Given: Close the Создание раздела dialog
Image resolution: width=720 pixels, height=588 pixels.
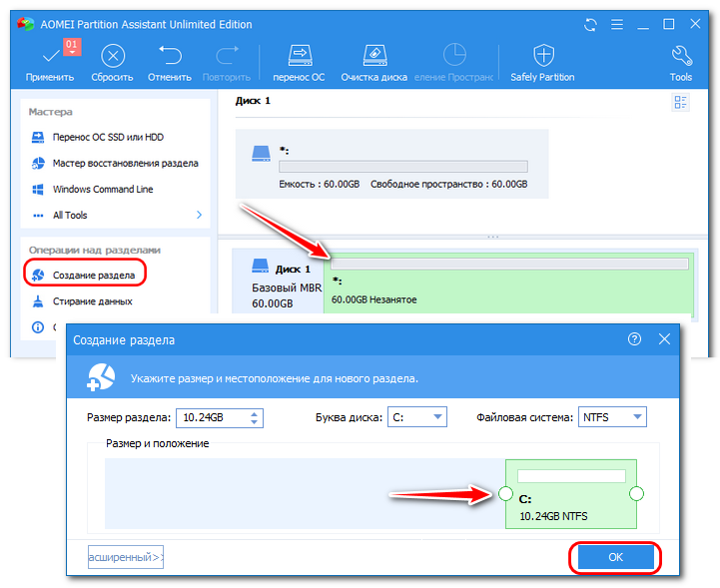Looking at the screenshot, I should [664, 339].
